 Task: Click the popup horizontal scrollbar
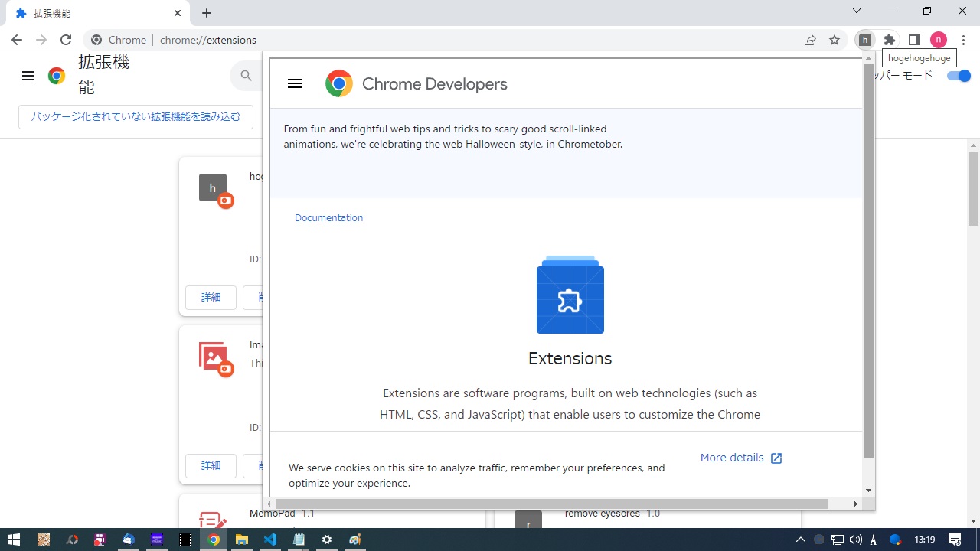pyautogui.click(x=552, y=504)
